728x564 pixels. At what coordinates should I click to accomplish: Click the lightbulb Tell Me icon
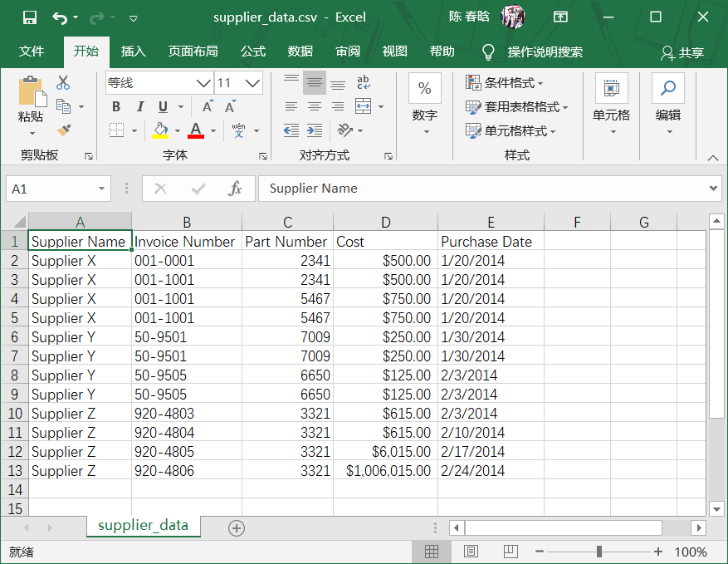click(488, 52)
